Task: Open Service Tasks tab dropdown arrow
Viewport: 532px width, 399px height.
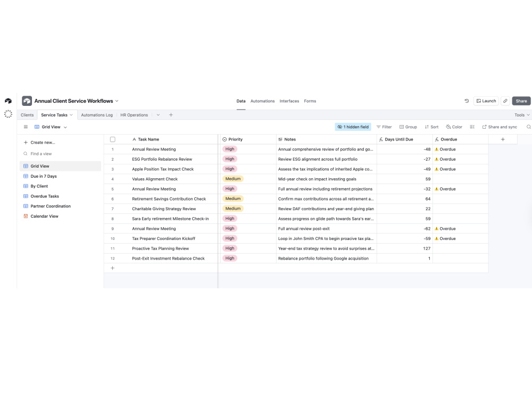Action: (71, 115)
